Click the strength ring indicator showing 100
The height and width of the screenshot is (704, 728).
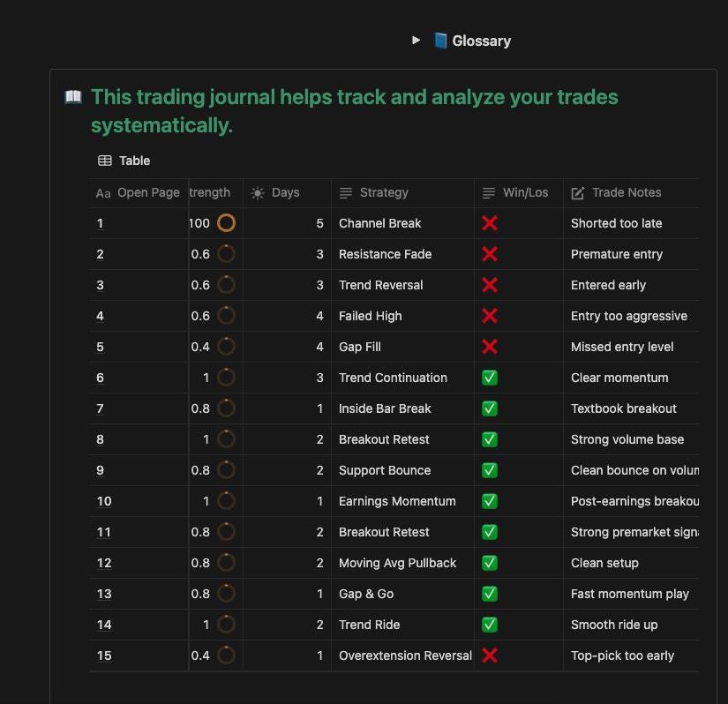coord(225,223)
